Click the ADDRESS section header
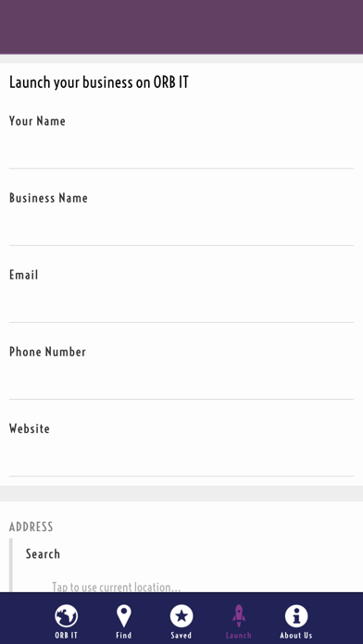The width and height of the screenshot is (363, 644). click(31, 526)
